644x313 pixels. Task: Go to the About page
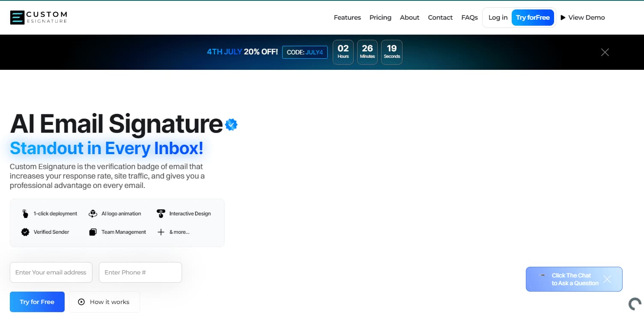click(409, 18)
